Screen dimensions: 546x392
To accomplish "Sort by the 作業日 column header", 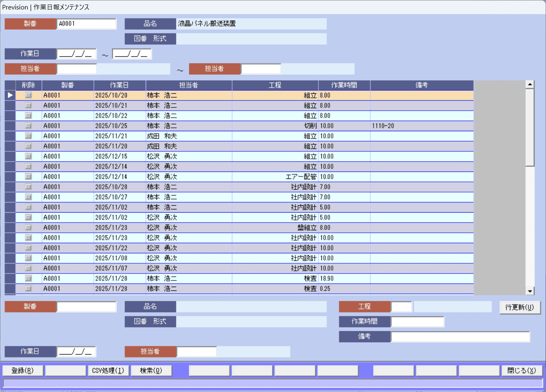I will 119,85.
